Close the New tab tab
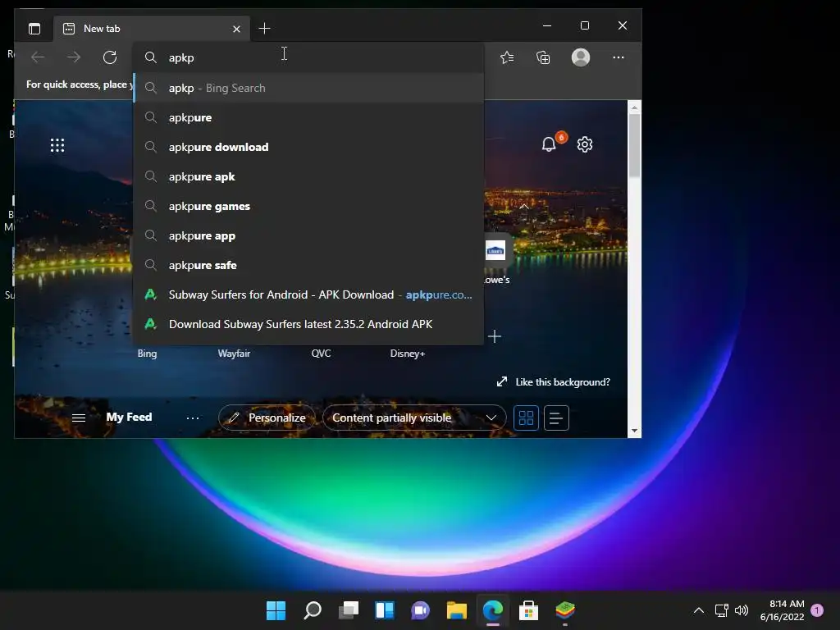This screenshot has height=630, width=840. (x=236, y=29)
